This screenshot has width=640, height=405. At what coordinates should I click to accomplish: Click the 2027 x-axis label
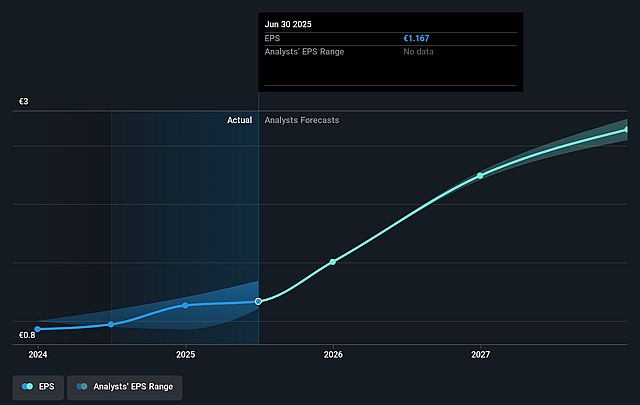480,355
